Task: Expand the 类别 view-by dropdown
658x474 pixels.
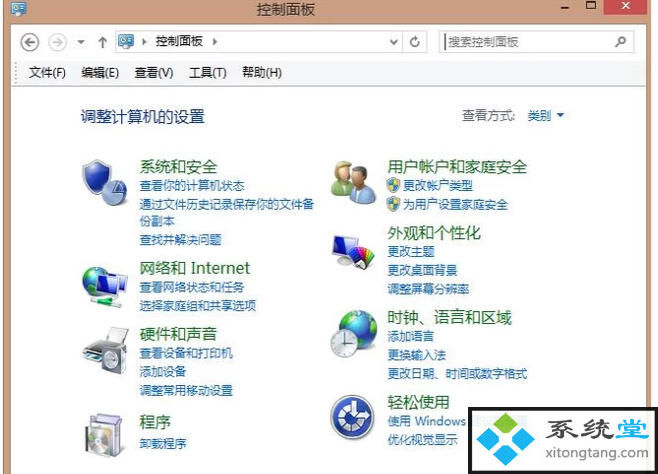Action: [x=546, y=115]
